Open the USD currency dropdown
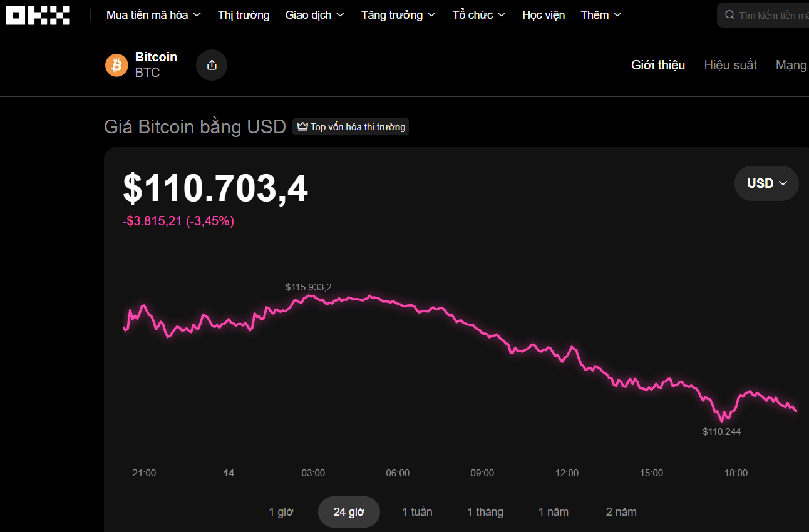The width and height of the screenshot is (809, 532). pyautogui.click(x=766, y=183)
